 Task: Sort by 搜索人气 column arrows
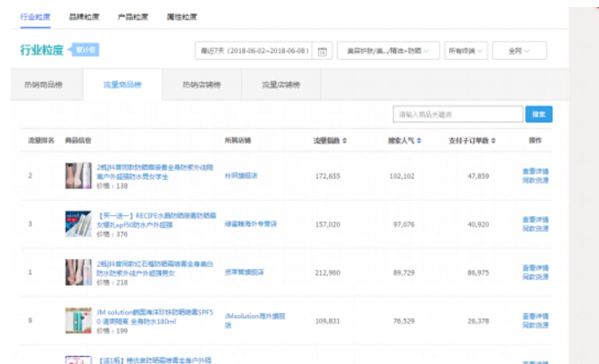[x=419, y=140]
